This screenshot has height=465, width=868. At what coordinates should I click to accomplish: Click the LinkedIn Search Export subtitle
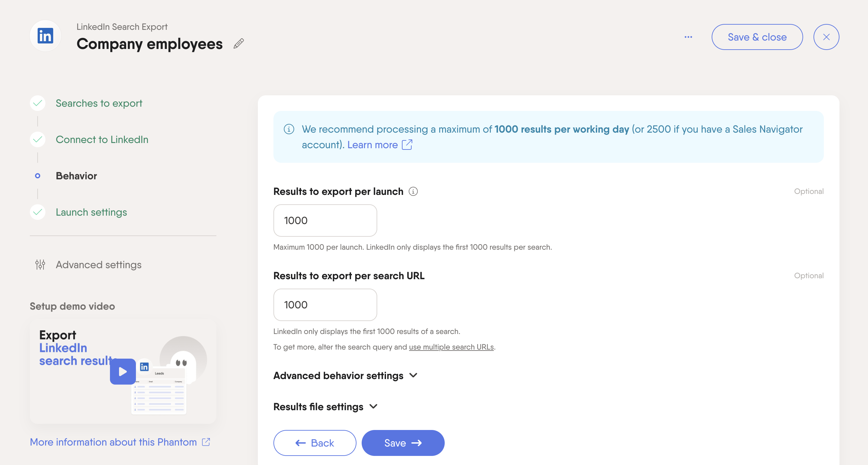122,27
